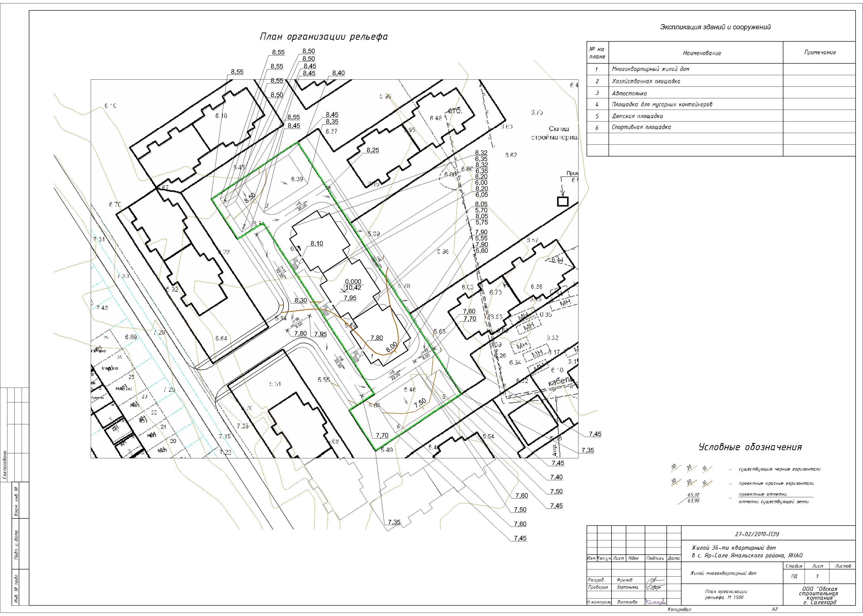Click the 'Примечание' column header

(x=820, y=52)
